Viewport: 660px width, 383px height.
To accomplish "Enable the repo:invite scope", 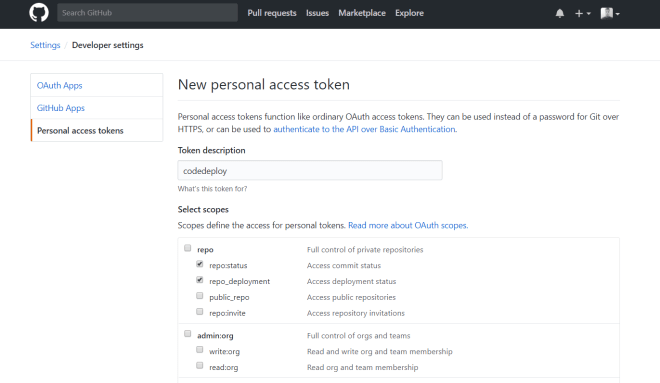I will coord(200,312).
